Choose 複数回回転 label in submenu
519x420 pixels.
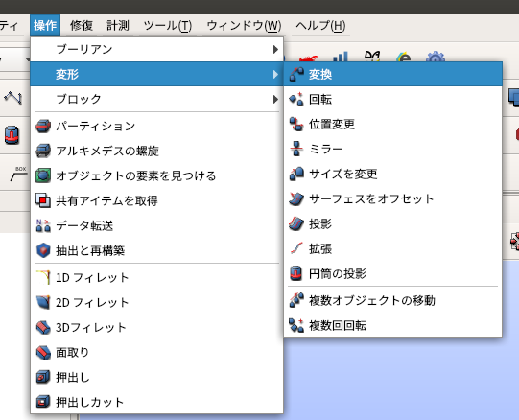pos(338,326)
